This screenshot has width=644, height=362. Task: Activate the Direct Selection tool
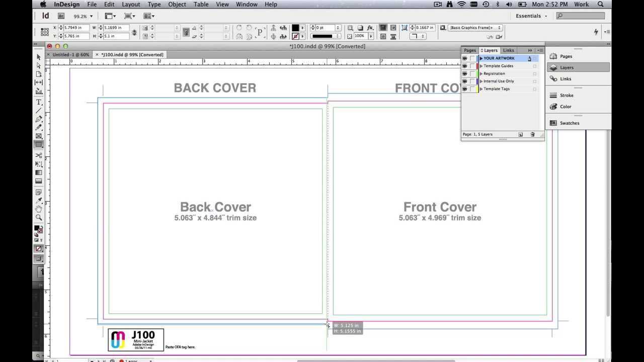[x=39, y=65]
